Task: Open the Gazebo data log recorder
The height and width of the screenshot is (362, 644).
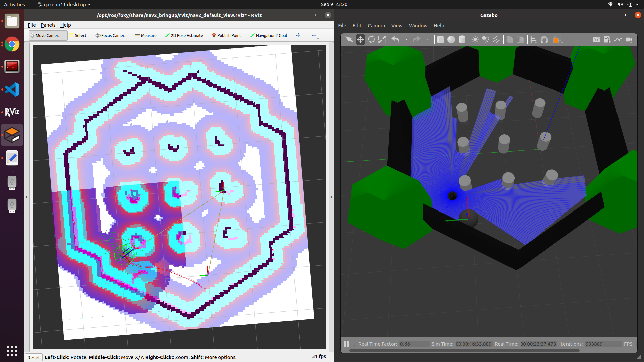Action: [x=607, y=40]
